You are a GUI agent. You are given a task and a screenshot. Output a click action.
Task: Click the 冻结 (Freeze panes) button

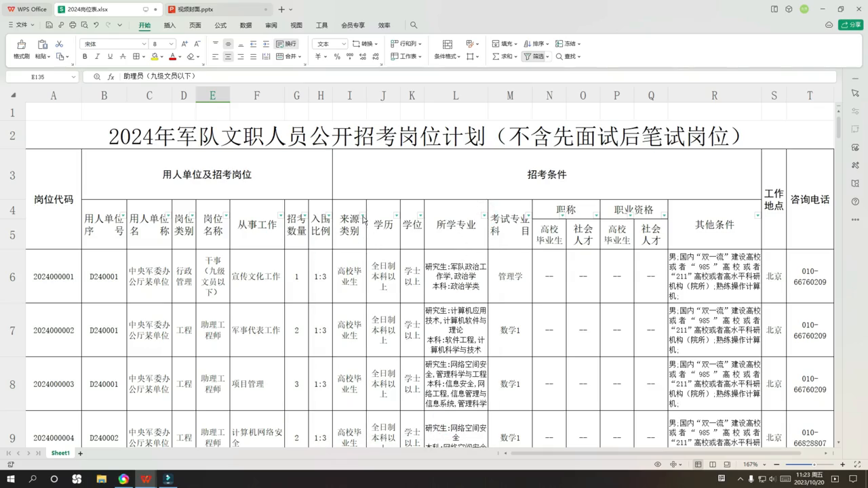pos(567,44)
